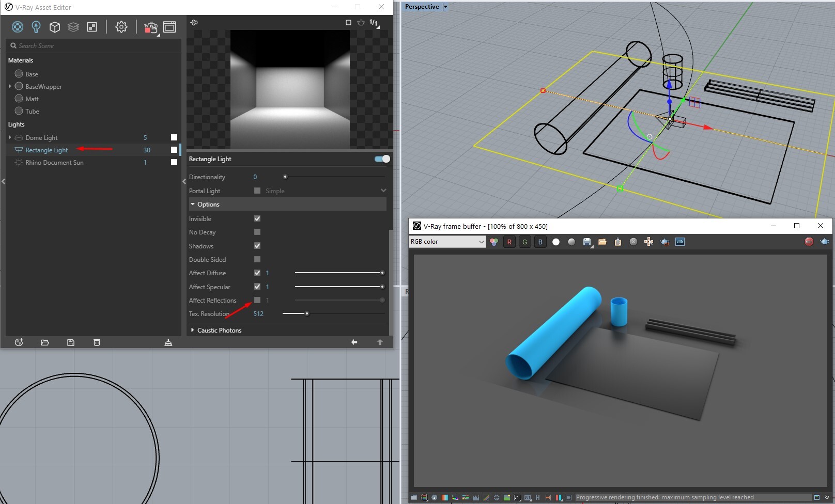835x504 pixels.
Task: Import asset file with folder icon
Action: click(x=45, y=342)
